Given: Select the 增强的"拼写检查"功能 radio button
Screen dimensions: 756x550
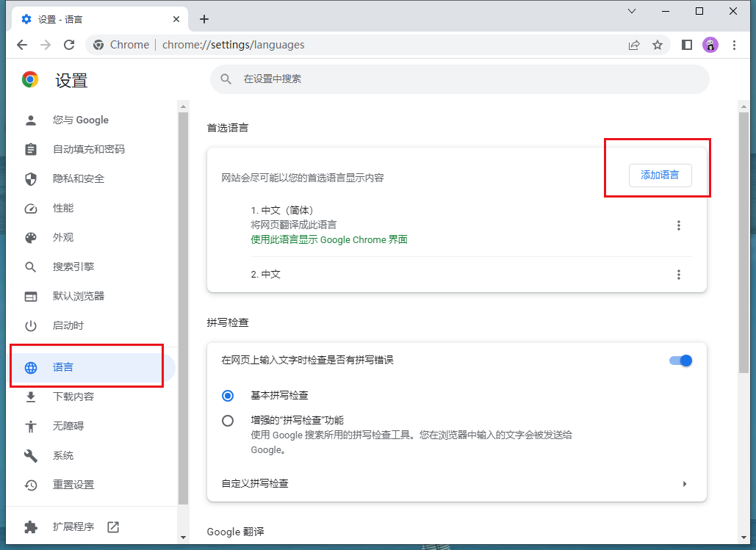Looking at the screenshot, I should (228, 421).
